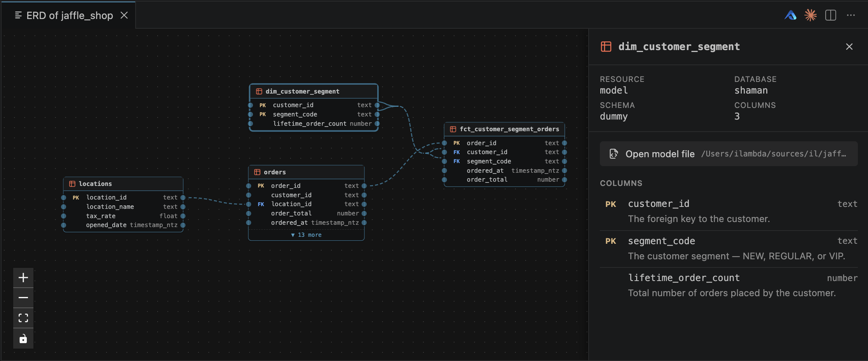Click the file path /Users/ilambda/sources/il/jaff…
This screenshot has height=361, width=868.
point(774,154)
